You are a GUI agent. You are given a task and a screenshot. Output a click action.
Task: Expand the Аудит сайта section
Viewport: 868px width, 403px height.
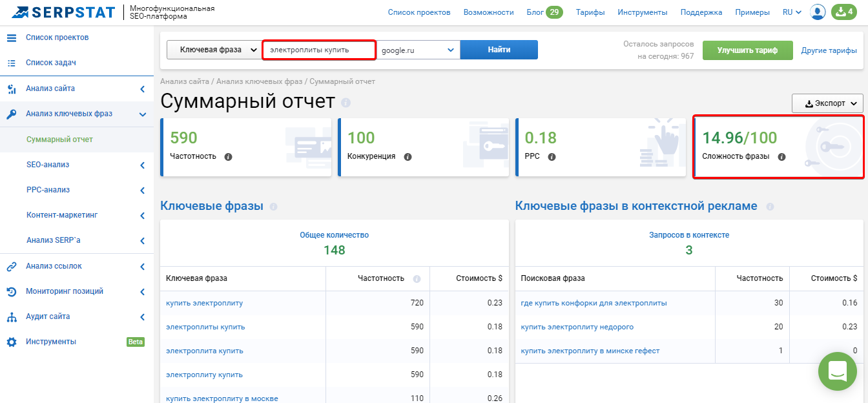pos(142,316)
